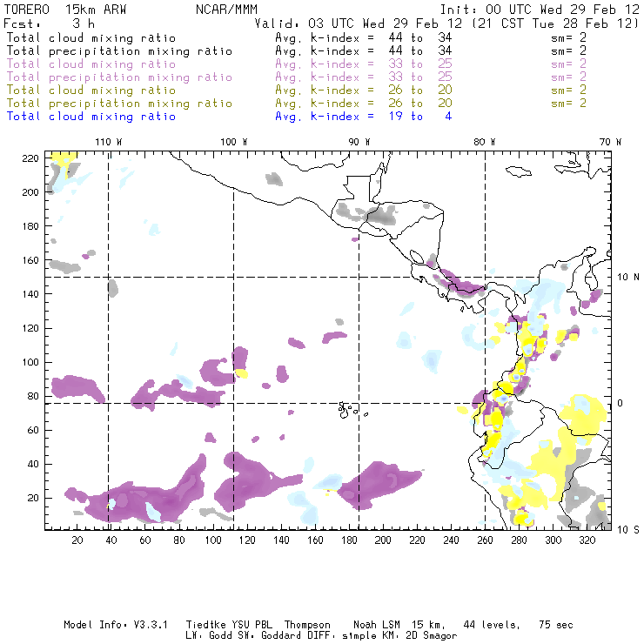Click '60' on the vertical axis
Viewport: 644px width, 644px height.
tap(33, 430)
